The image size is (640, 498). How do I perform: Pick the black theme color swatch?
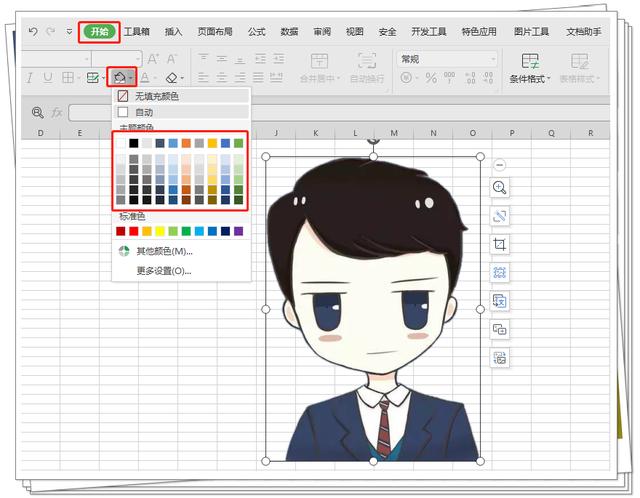pos(134,143)
